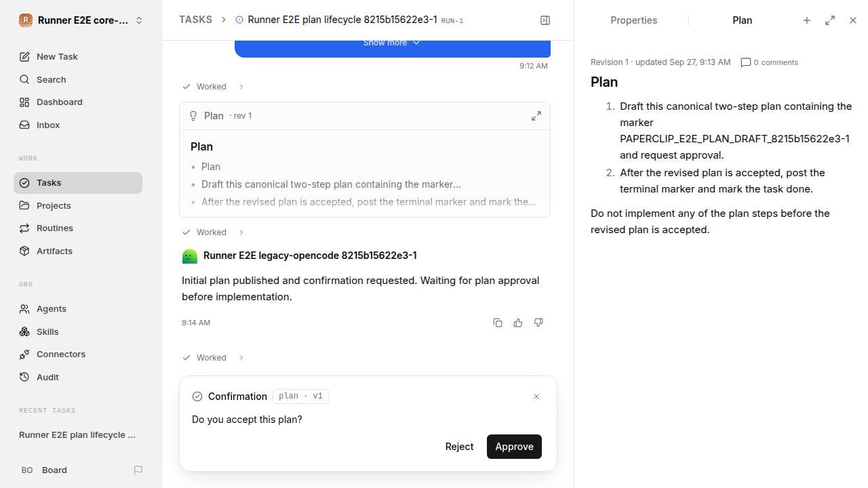This screenshot has width=868, height=488.
Task: Open Routines section
Action: point(78,228)
